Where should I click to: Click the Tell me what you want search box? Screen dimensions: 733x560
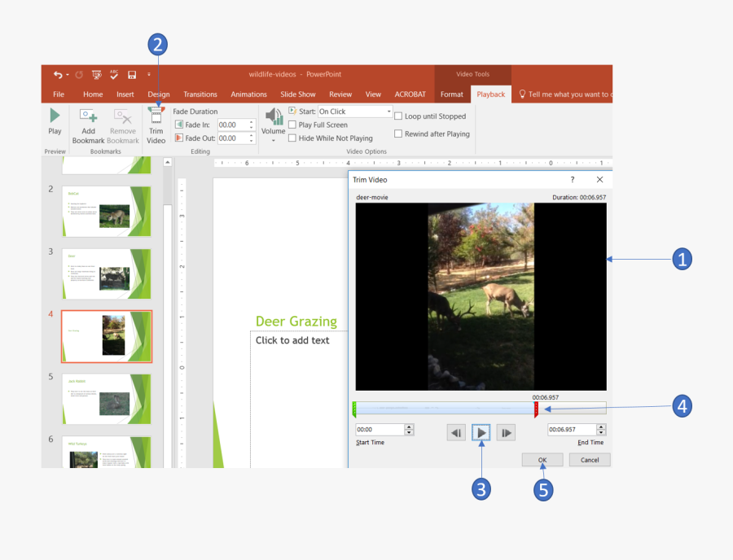pyautogui.click(x=564, y=94)
